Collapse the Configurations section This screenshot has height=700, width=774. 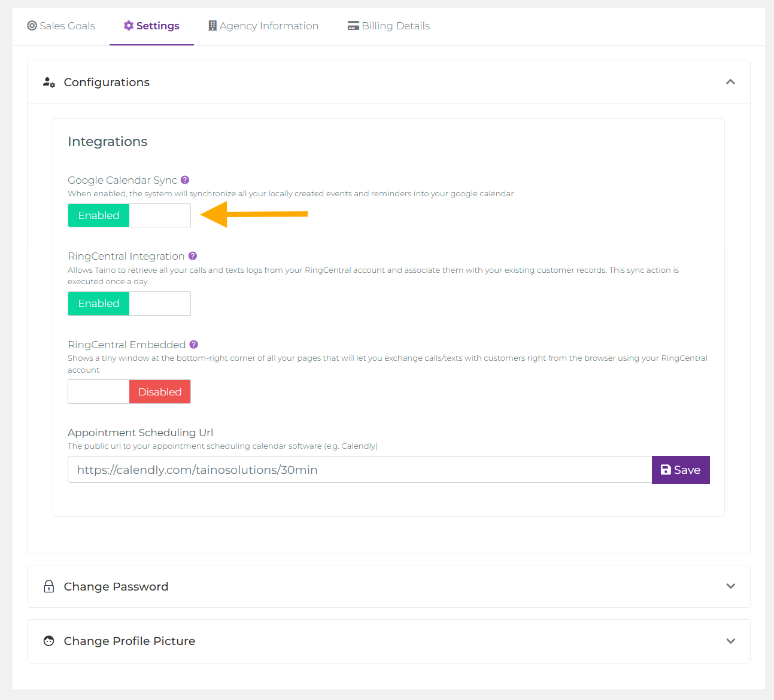tap(730, 81)
